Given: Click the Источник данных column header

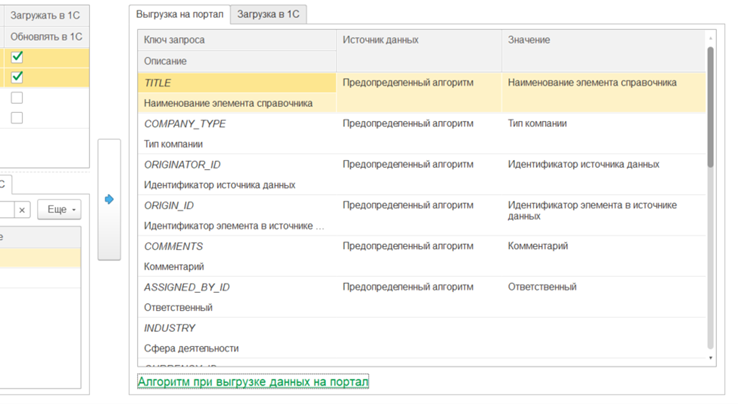Looking at the screenshot, I should coord(380,40).
